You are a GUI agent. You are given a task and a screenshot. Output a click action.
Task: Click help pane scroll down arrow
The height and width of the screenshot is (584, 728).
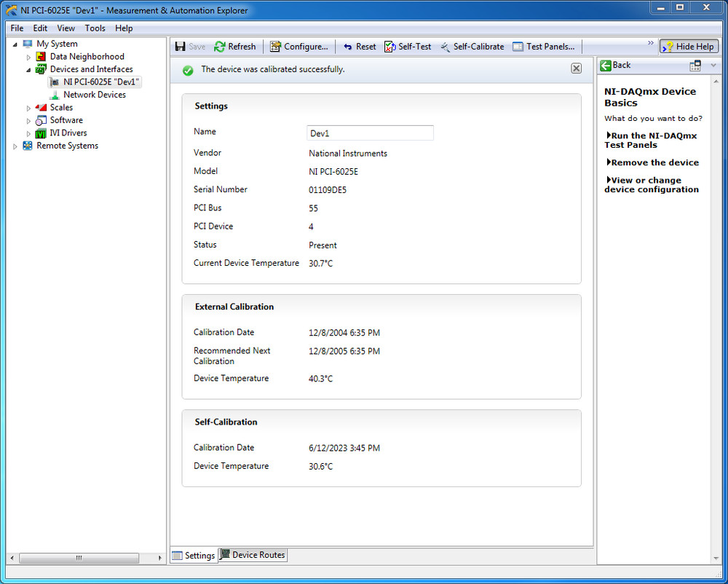(x=716, y=559)
